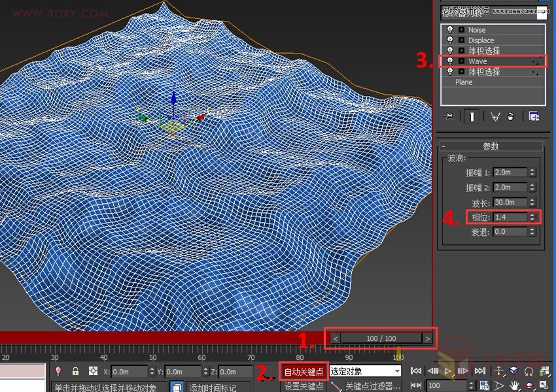556x392 pixels.
Task: Click the Isolate Selection bulb icon
Action: (x=58, y=371)
